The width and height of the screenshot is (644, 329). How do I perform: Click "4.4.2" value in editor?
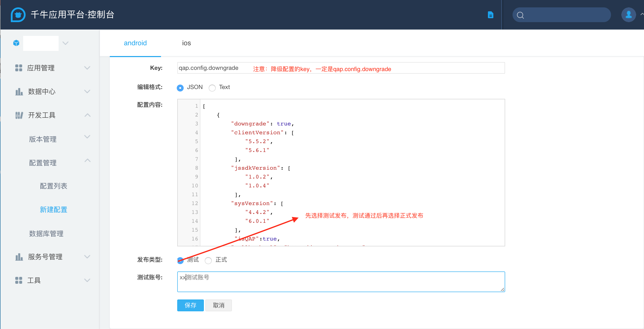(257, 212)
